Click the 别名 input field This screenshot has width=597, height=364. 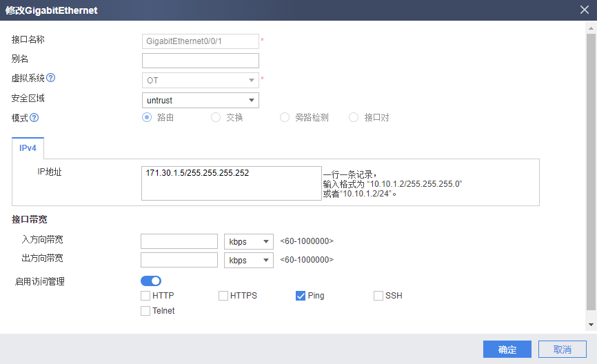tap(200, 61)
